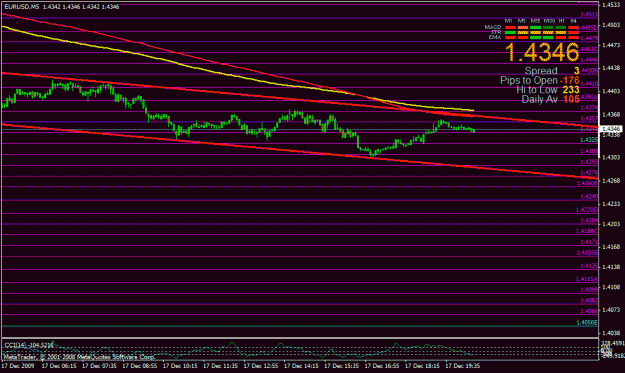Click the 1.4220D purple level label
625x373 pixels.
[x=587, y=209]
